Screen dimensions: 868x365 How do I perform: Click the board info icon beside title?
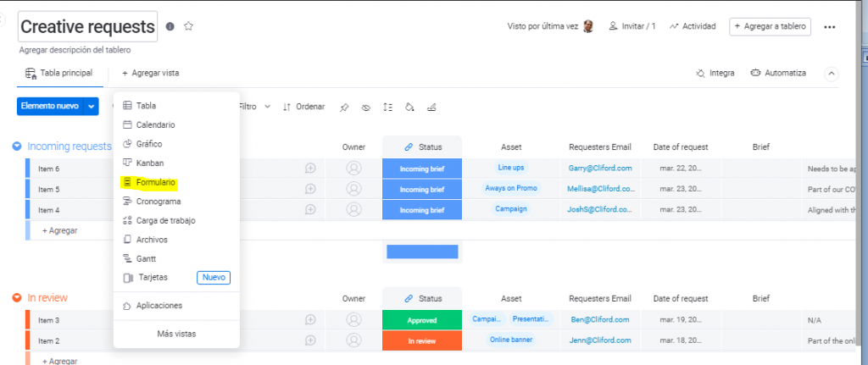(170, 26)
